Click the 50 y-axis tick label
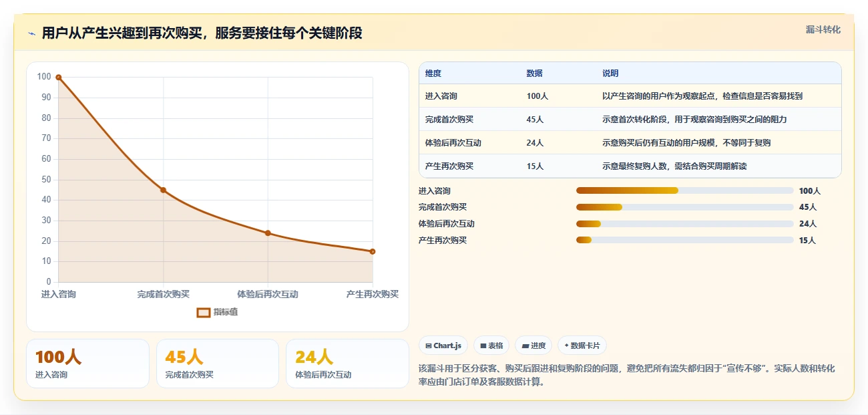Viewport: 868px width, 415px height. point(46,179)
